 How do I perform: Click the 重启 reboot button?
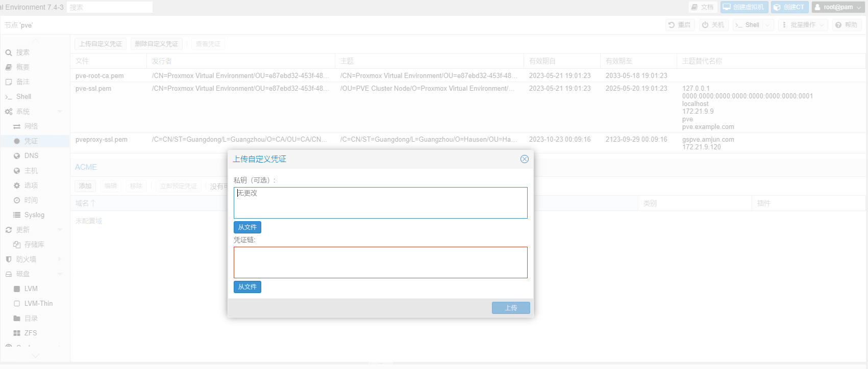pos(680,25)
